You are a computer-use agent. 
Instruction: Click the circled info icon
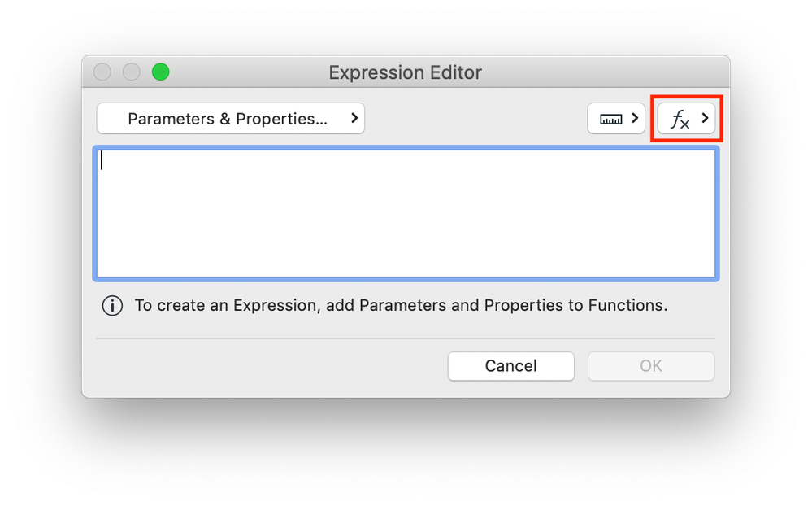point(112,306)
